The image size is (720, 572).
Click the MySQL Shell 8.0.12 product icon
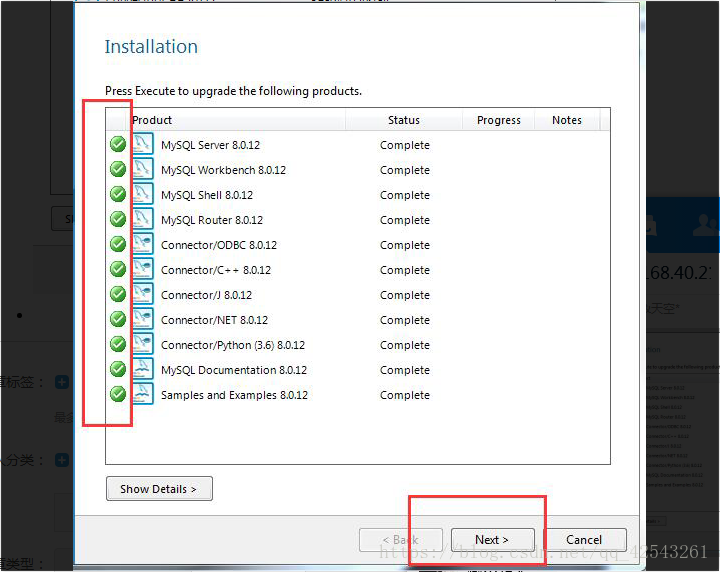pos(143,194)
